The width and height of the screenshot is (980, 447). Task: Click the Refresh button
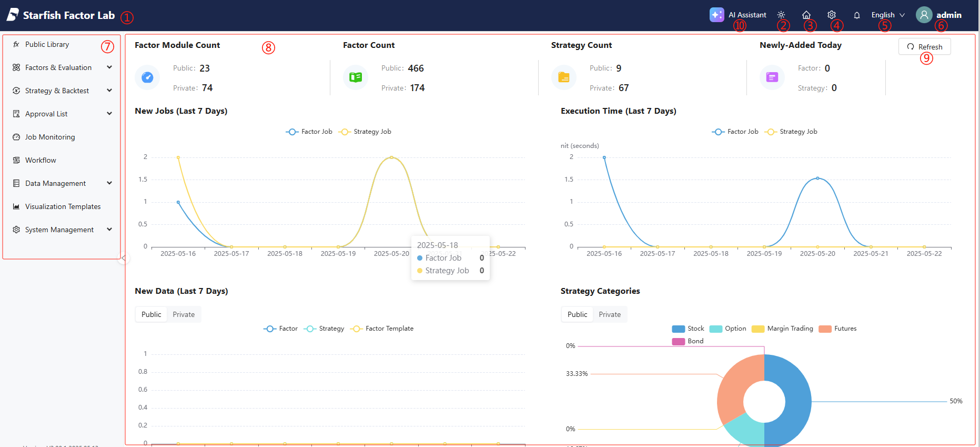[x=924, y=46]
